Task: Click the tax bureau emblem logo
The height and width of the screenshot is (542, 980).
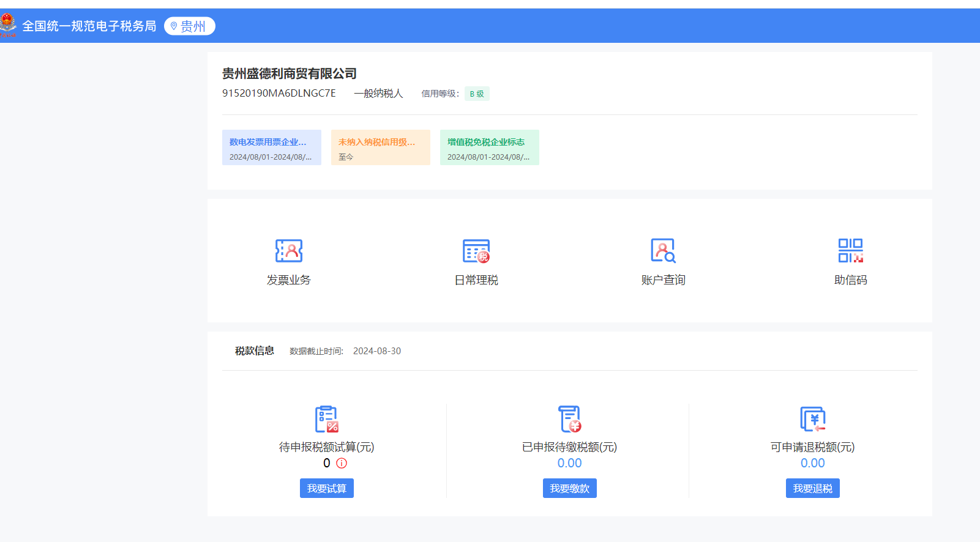Action: 8,25
